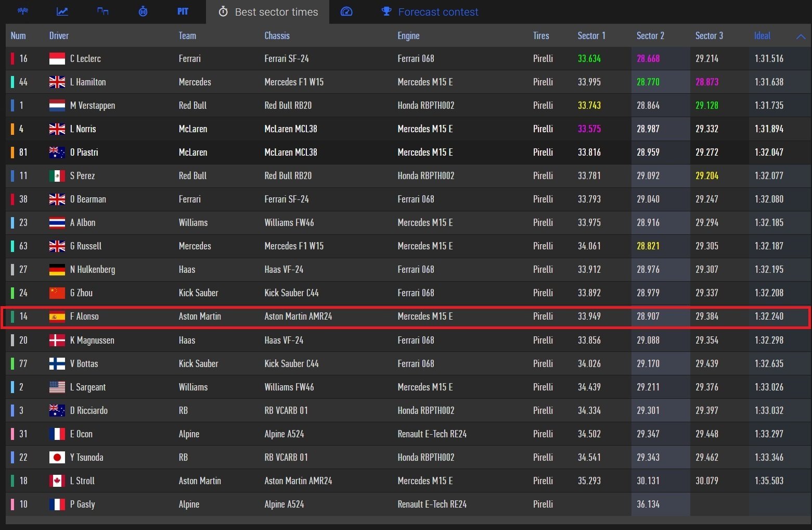
Task: Click Thailand flag next to A Albon
Action: (57, 222)
